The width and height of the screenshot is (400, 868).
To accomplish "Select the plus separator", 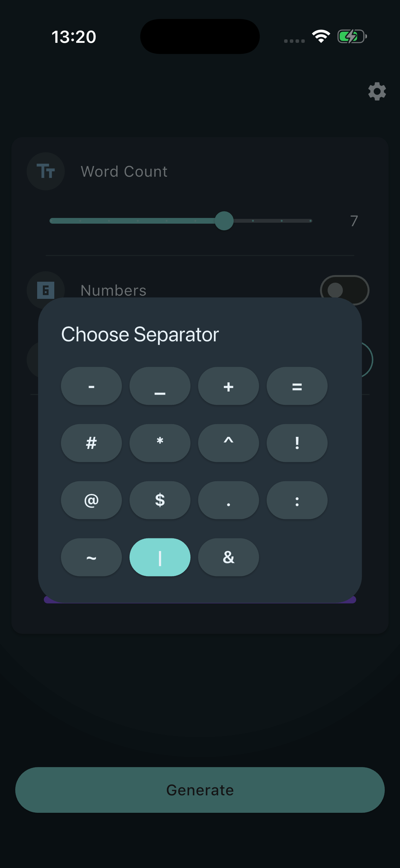I will 228,386.
